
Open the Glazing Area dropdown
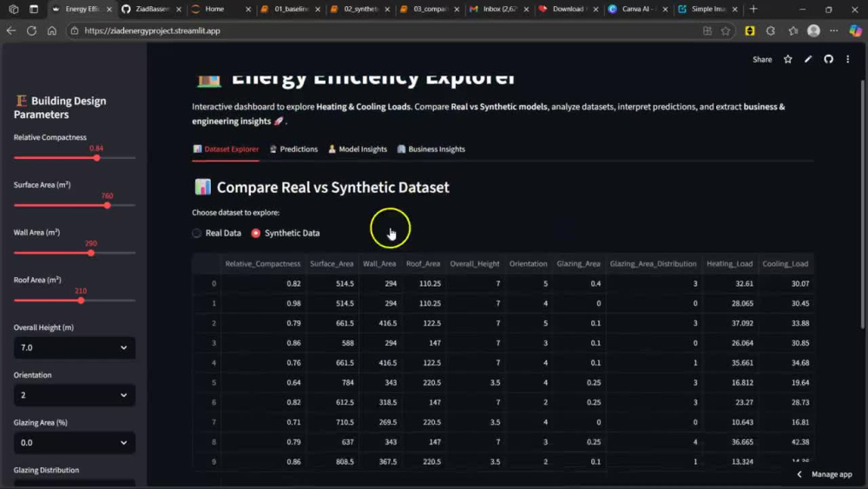click(x=74, y=443)
